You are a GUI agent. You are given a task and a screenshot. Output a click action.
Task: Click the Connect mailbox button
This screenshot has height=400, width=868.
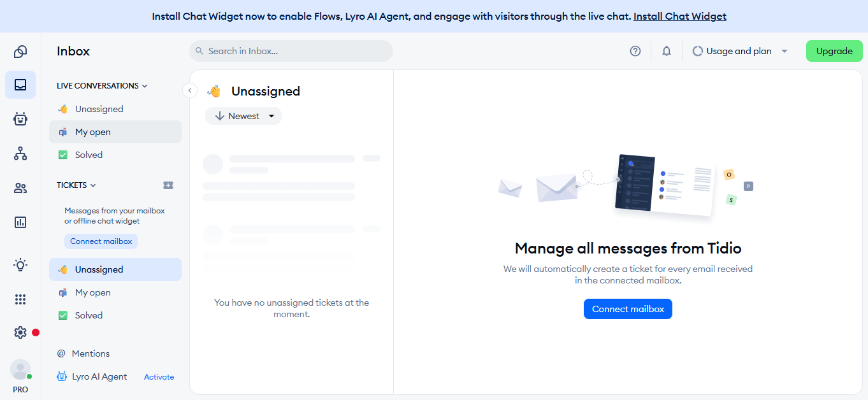628,309
